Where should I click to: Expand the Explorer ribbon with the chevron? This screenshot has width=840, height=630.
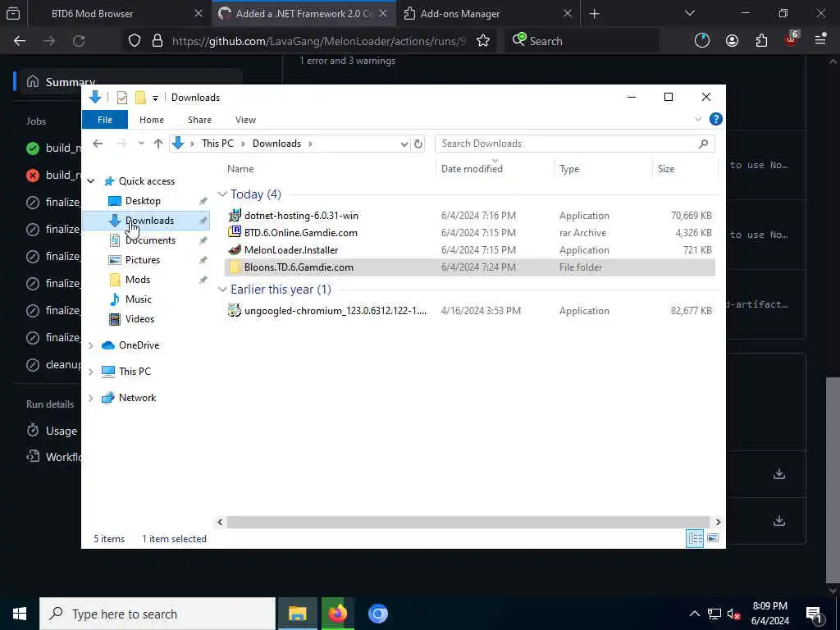point(698,119)
